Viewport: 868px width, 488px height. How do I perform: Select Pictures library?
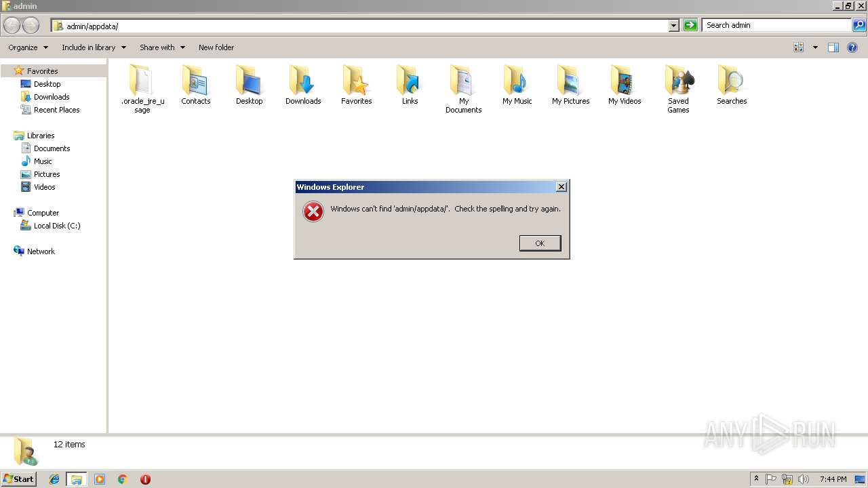(47, 174)
